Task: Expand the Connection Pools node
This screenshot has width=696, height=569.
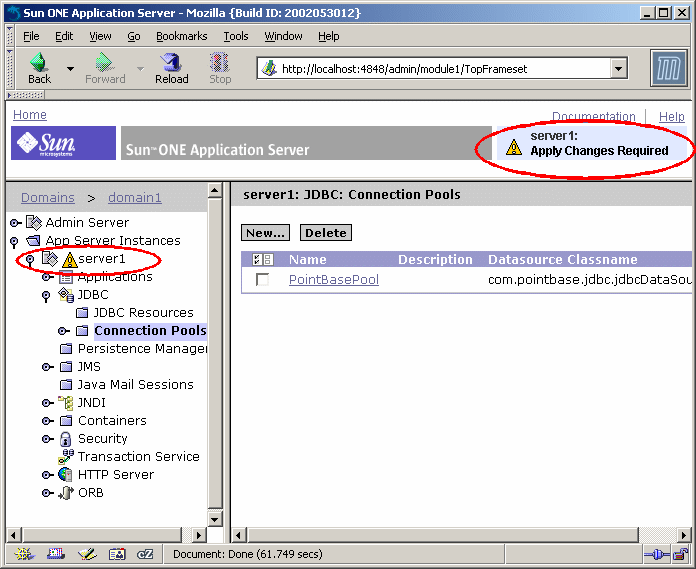Action: coord(64,331)
